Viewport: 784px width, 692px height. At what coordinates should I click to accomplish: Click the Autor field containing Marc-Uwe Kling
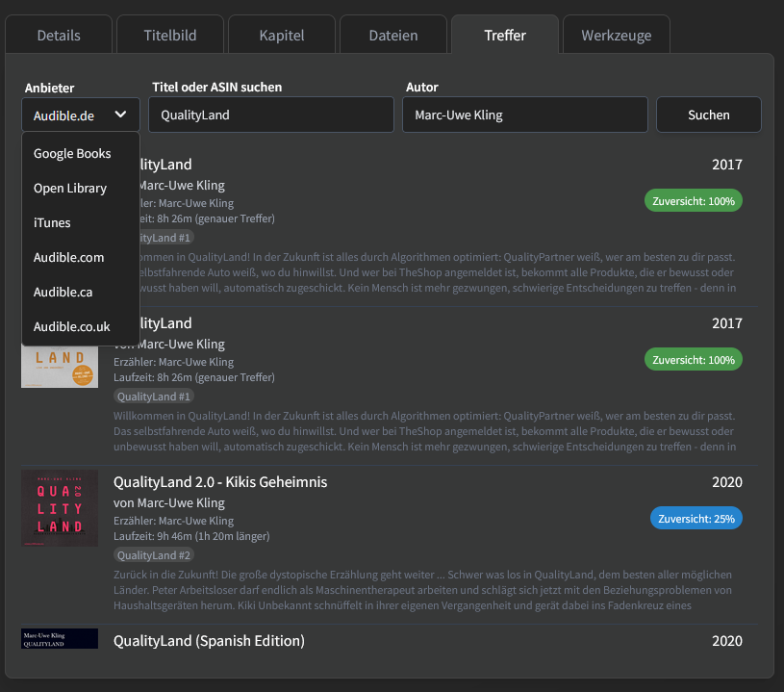pos(524,114)
